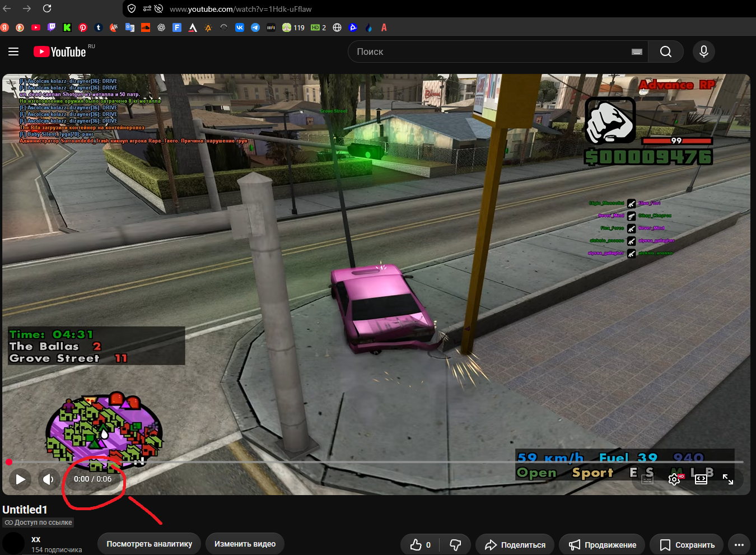Open the Pinterest bookmark

tap(83, 27)
